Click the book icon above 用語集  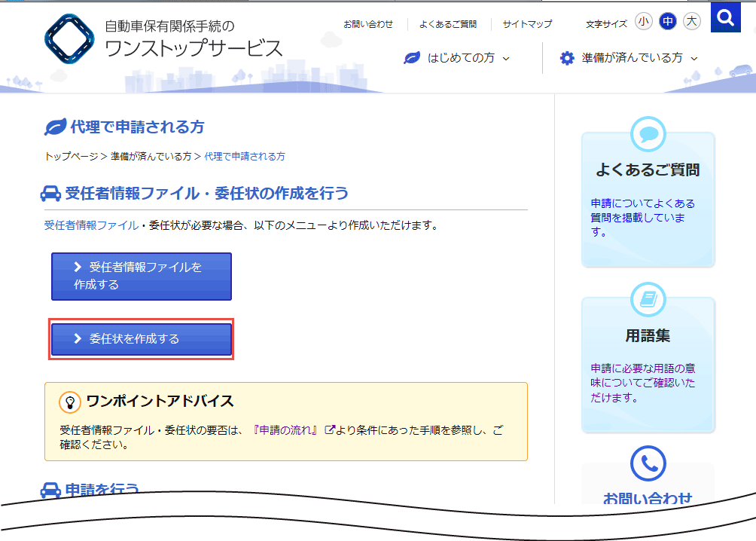click(648, 300)
